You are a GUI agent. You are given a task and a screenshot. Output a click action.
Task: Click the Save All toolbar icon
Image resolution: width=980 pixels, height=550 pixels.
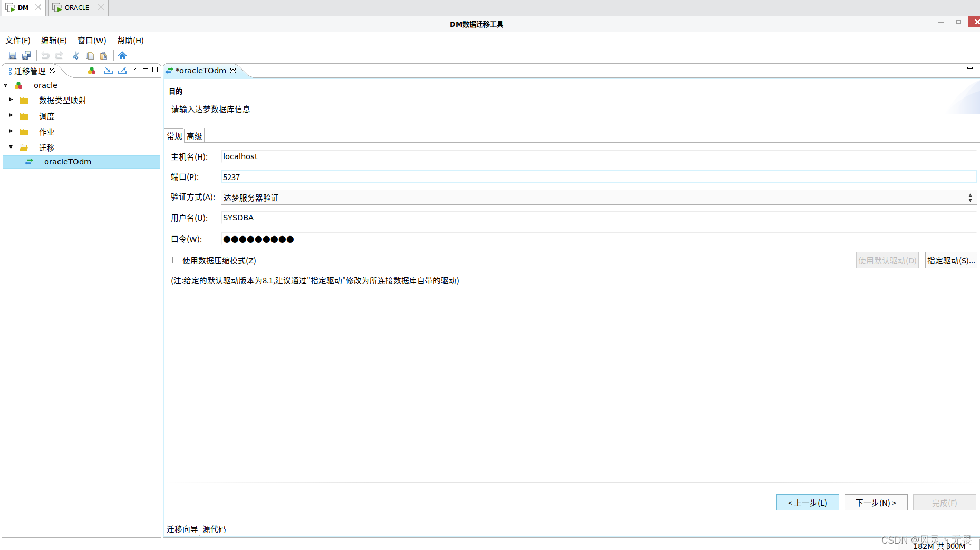[26, 55]
